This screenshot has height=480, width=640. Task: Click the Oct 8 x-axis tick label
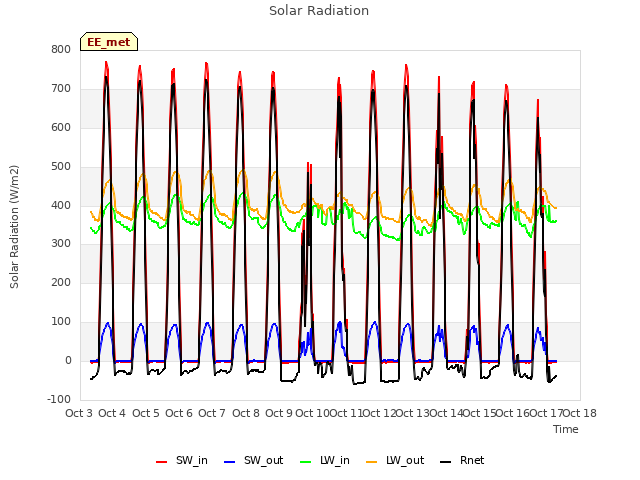tap(246, 413)
